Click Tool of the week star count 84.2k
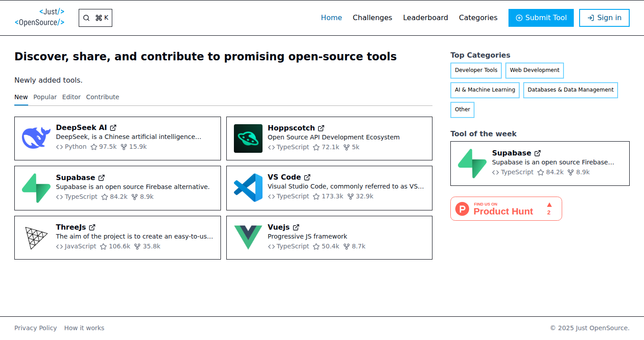 (x=551, y=172)
